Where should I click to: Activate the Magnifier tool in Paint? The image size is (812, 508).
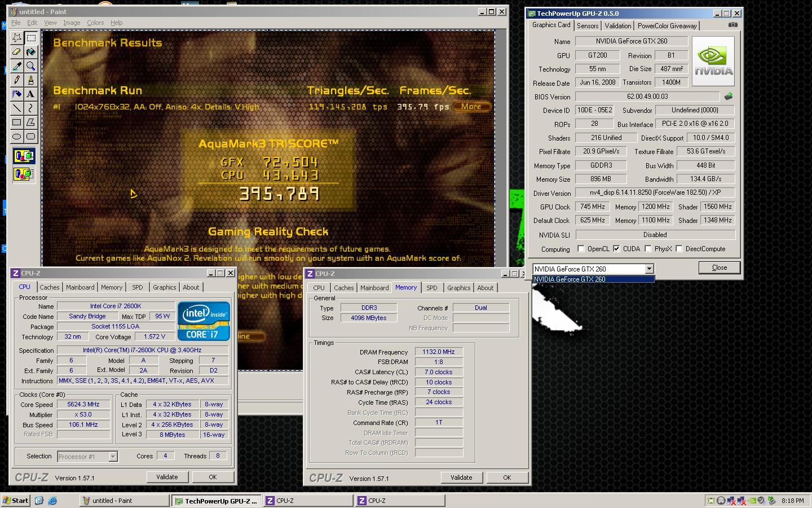(x=31, y=66)
